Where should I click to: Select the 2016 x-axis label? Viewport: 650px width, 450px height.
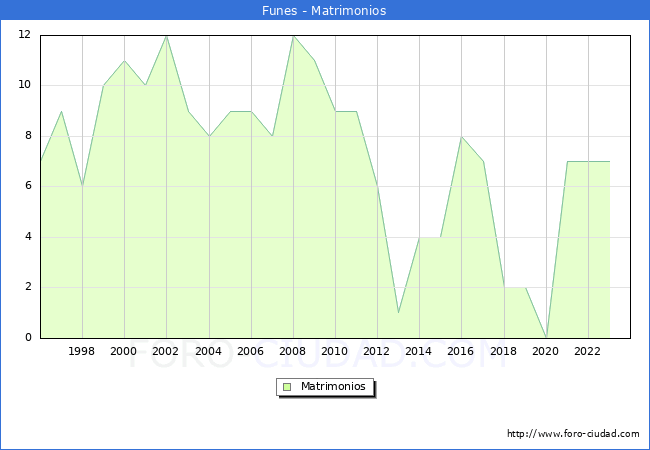click(x=461, y=351)
